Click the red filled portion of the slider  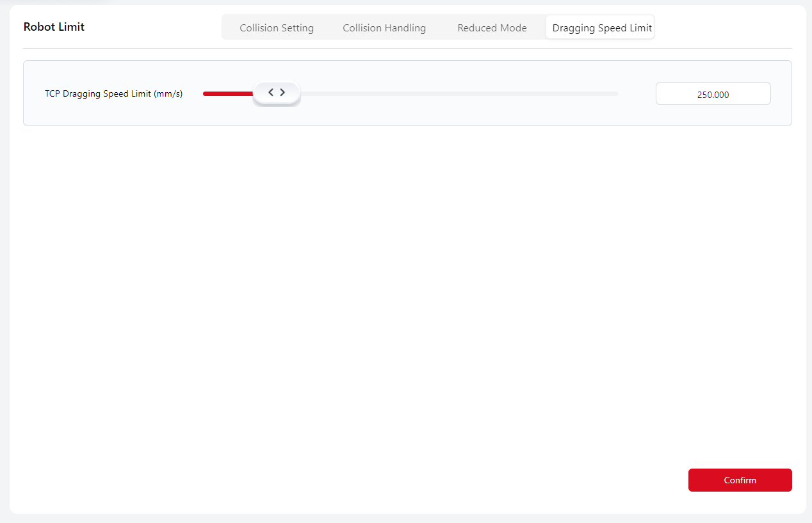pos(227,93)
